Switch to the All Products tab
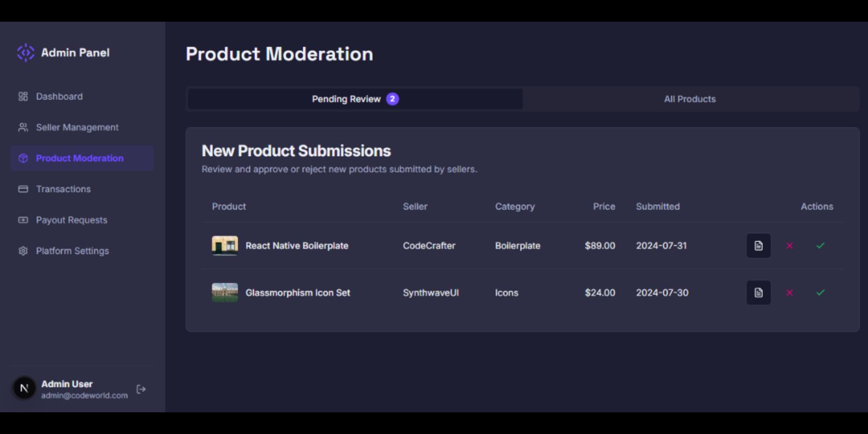The height and width of the screenshot is (434, 868). pos(690,99)
